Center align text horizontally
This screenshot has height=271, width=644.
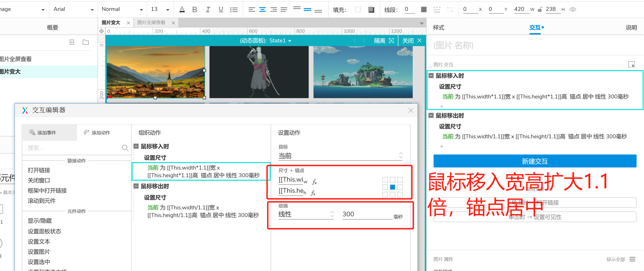[263, 9]
